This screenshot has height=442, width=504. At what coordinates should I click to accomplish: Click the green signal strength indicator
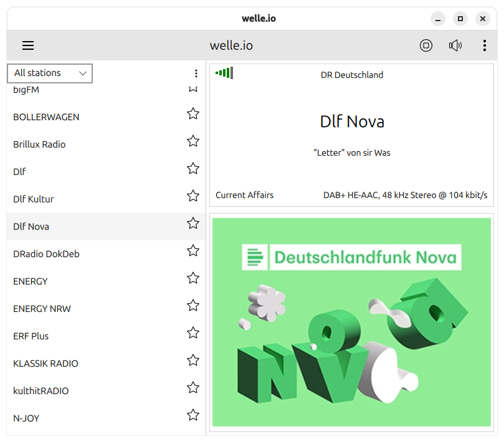tap(224, 73)
